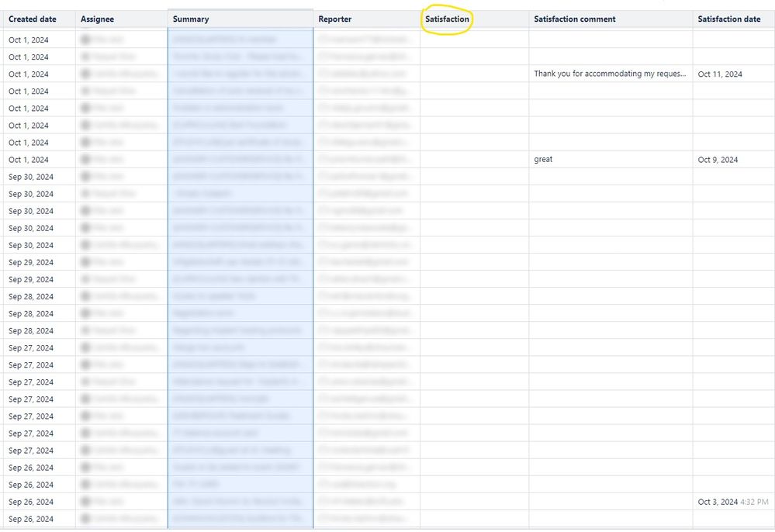
Task: Click assignee avatar in the 'Thank you for accommodating' row
Action: point(85,74)
